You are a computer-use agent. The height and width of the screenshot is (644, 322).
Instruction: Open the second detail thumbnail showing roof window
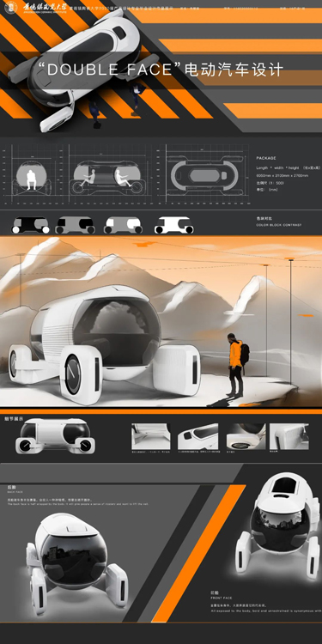coord(197,436)
